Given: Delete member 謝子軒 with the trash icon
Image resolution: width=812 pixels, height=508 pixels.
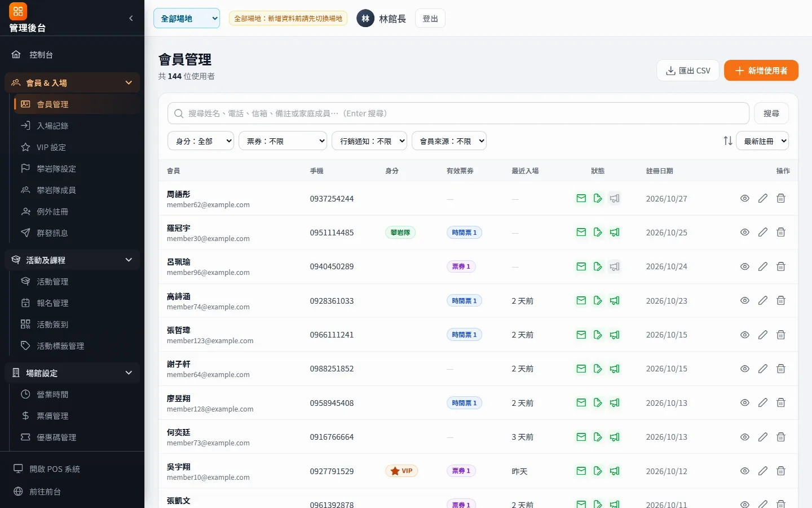Looking at the screenshot, I should 781,369.
